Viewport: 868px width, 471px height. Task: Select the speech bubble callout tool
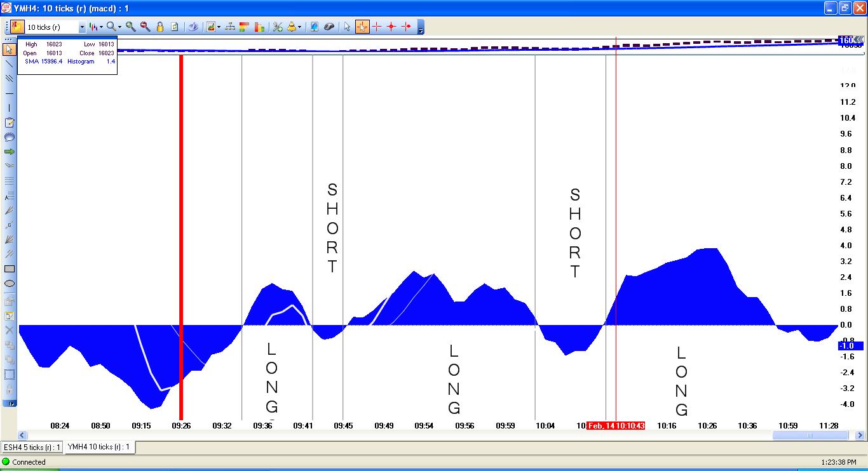(x=9, y=137)
